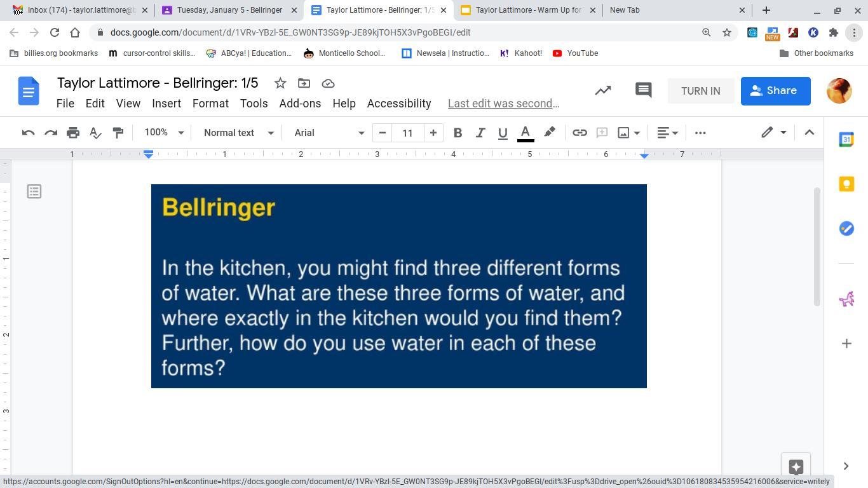Insert a link
Screen dimensions: 868x488
click(x=580, y=133)
